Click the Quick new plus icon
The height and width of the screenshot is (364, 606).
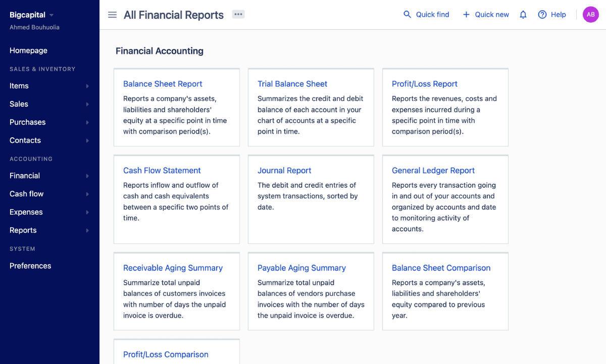(466, 14)
